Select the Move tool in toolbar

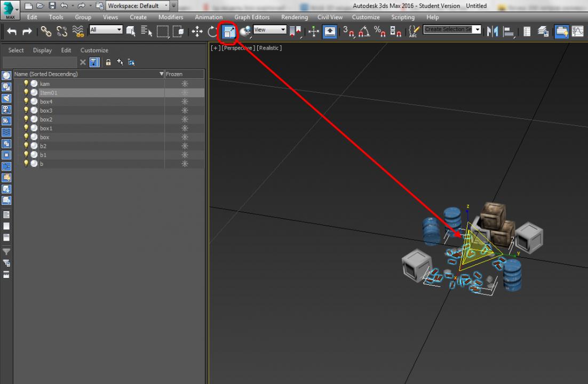(197, 31)
